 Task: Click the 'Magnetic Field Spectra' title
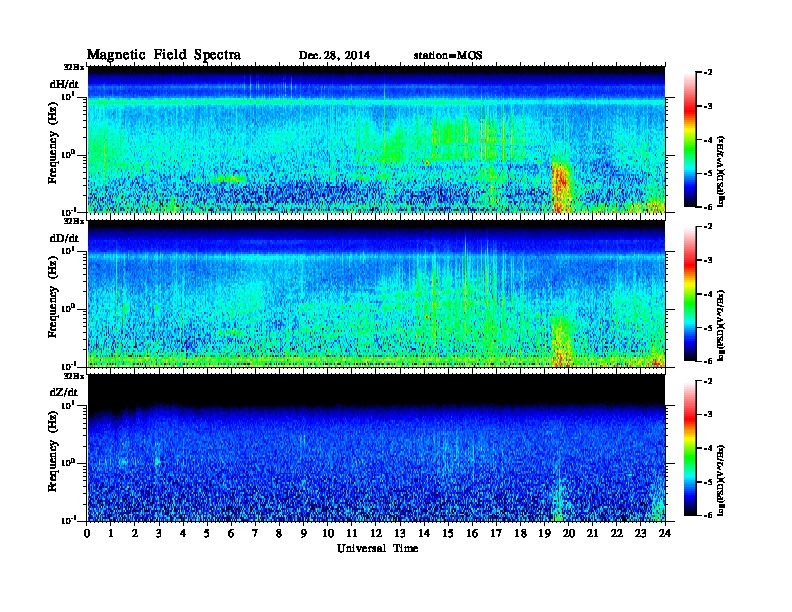pos(164,55)
